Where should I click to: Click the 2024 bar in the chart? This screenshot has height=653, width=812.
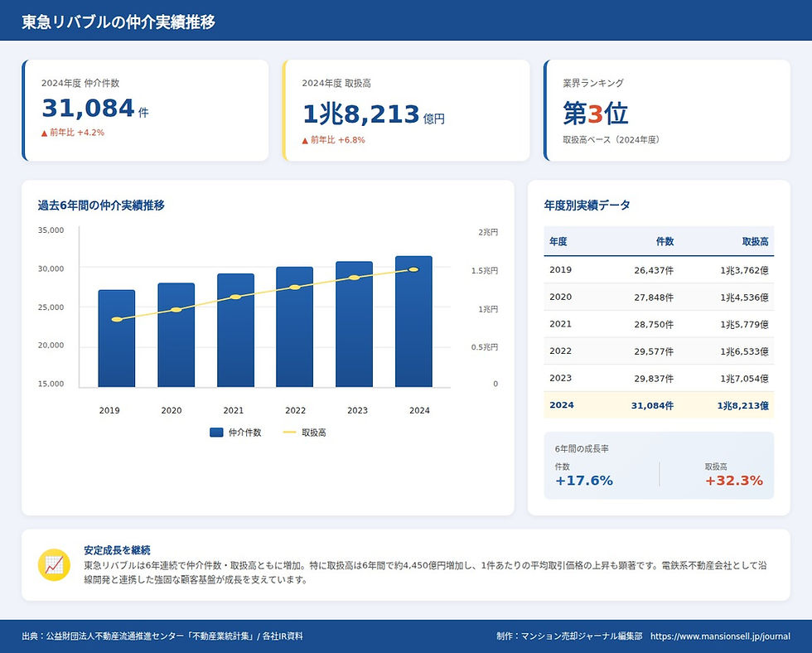pos(413,321)
